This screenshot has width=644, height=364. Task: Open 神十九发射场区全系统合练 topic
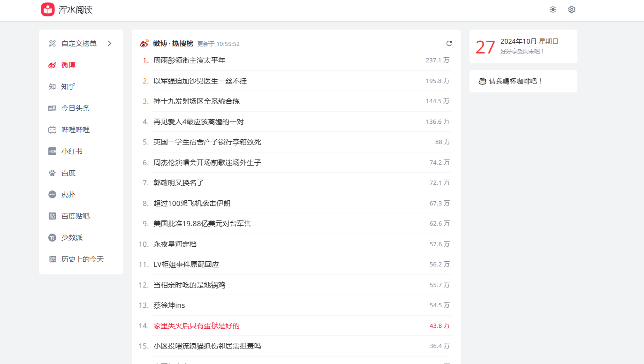[x=197, y=101]
